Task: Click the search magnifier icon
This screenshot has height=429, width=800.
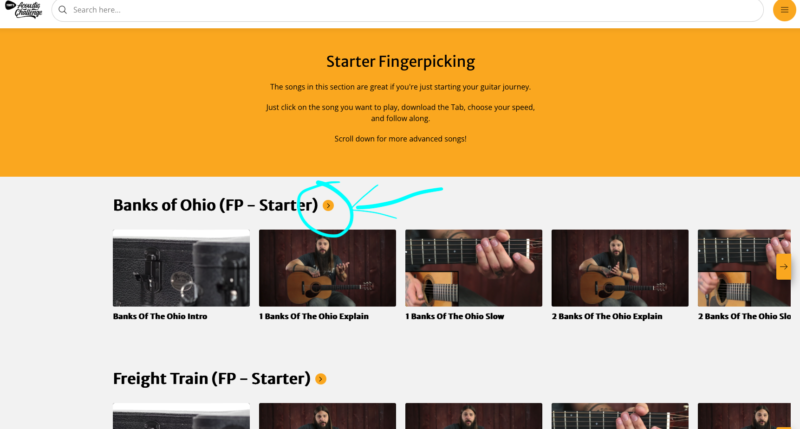Action: pos(62,10)
